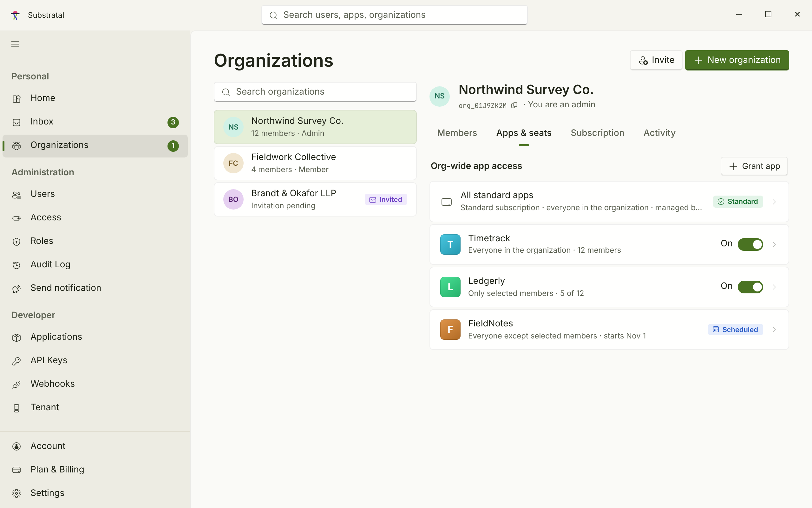Viewport: 812px width, 508px height.
Task: Click the Account person icon
Action: click(x=16, y=446)
